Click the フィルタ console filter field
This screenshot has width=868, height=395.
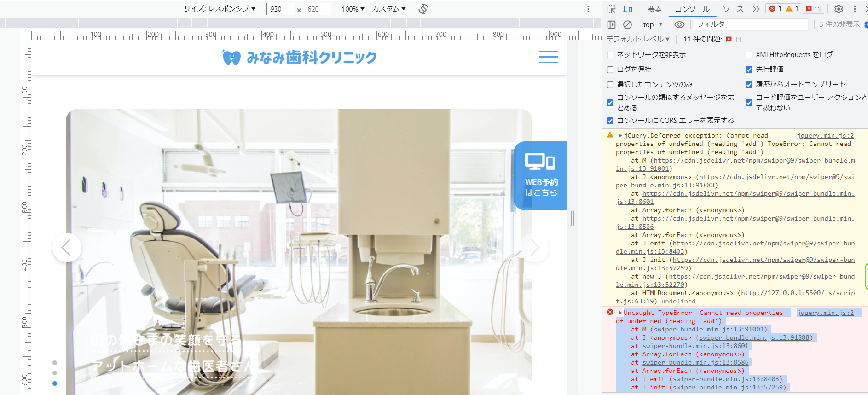pos(751,24)
